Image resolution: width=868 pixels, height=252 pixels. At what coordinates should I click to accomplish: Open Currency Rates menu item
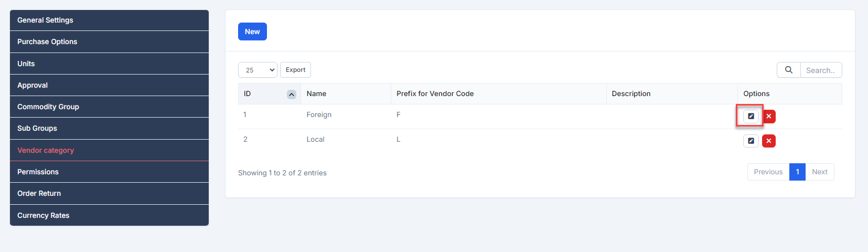109,215
